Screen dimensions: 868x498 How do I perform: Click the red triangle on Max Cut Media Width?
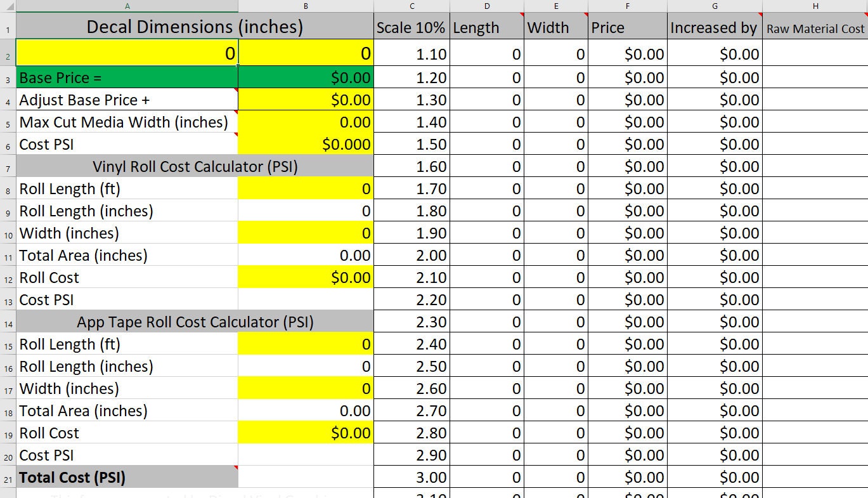[235, 112]
